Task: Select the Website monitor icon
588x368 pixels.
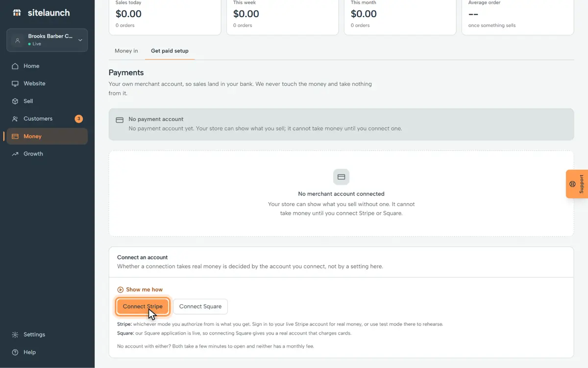Action: tap(15, 84)
